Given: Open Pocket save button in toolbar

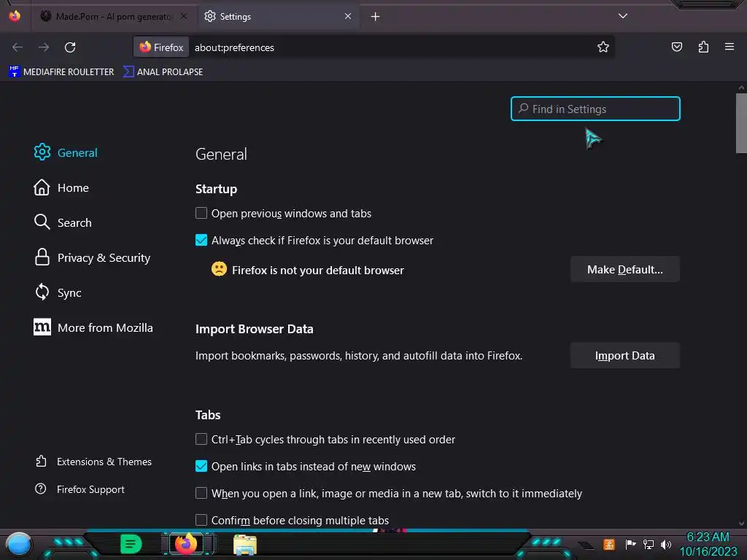Looking at the screenshot, I should (676, 47).
